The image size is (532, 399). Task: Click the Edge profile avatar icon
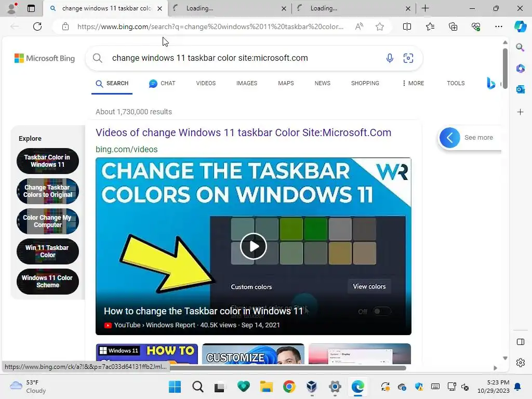click(x=12, y=8)
